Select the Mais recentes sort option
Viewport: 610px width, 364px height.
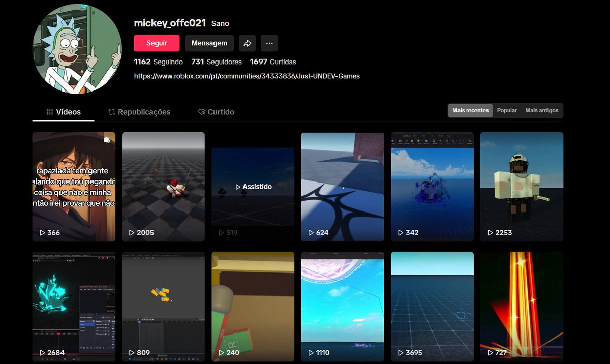coord(470,110)
